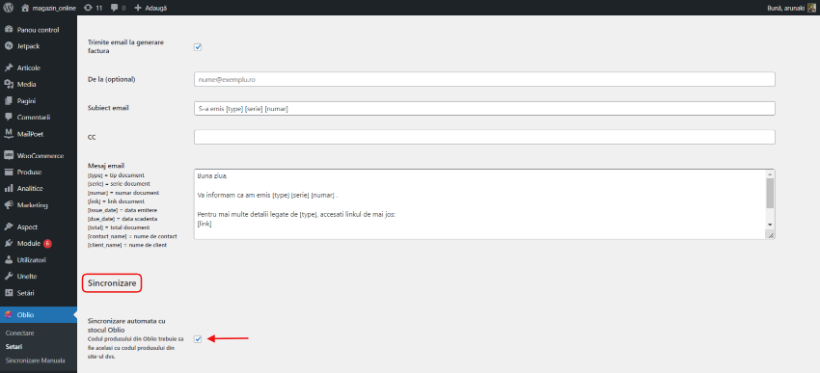Click the De la (optional) email field
This screenshot has width=820, height=373.
[484, 80]
